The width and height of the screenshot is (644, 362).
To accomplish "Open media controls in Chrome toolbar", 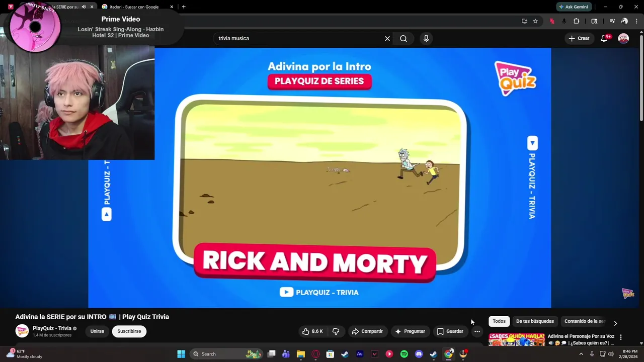I will click(x=612, y=21).
